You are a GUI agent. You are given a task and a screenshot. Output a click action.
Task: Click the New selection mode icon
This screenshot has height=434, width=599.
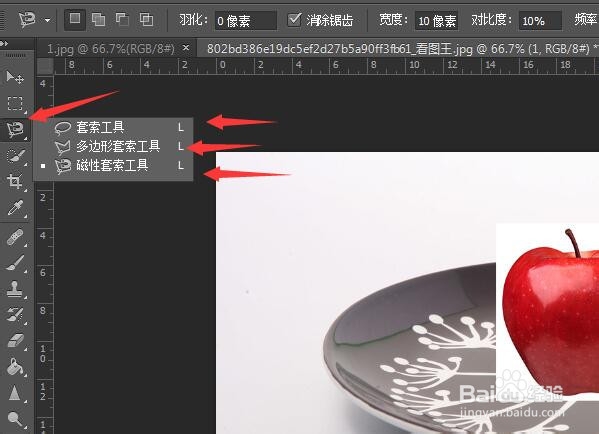pos(75,19)
